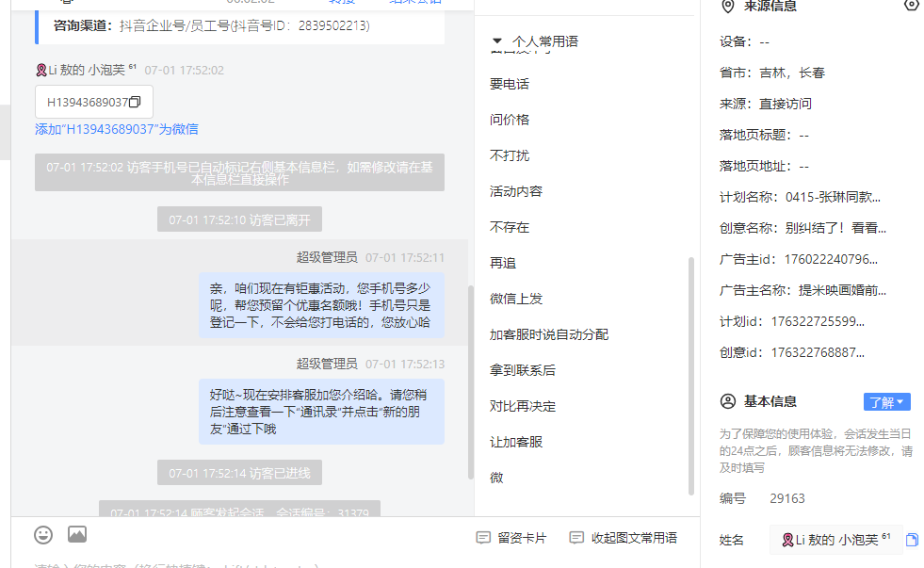The image size is (924, 568).
Task: Click the chat history scrollbar
Action: 470,381
